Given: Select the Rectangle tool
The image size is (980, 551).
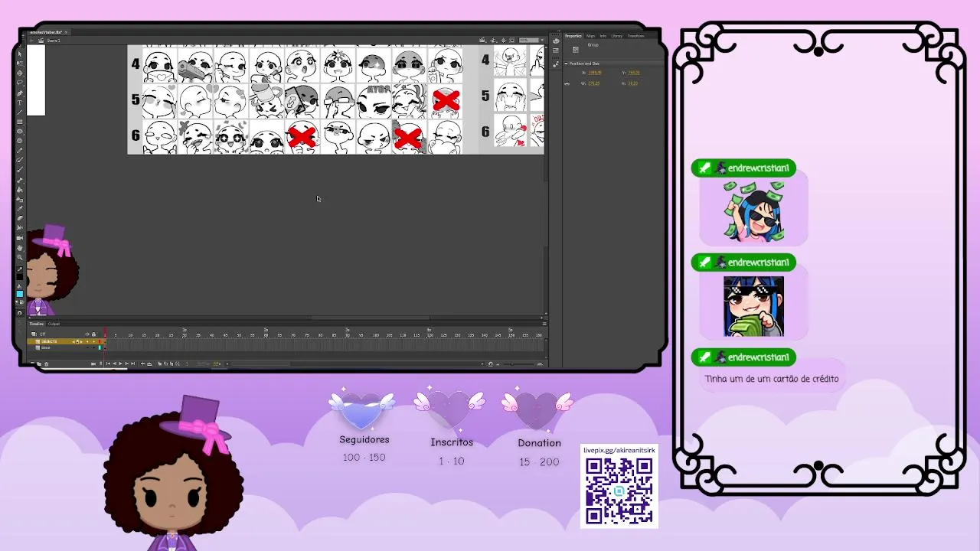Looking at the screenshot, I should click(x=20, y=122).
